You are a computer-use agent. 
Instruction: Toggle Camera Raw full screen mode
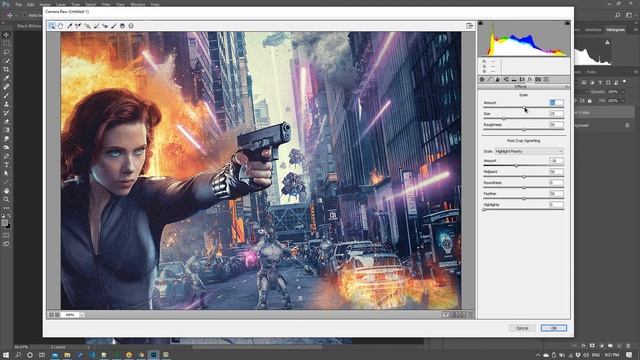[469, 26]
